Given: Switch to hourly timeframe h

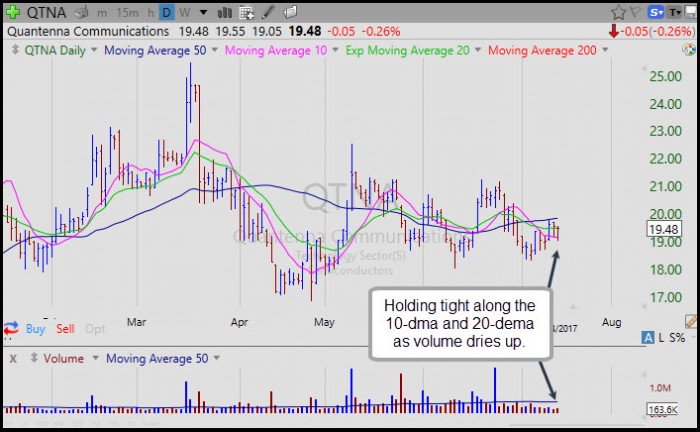Looking at the screenshot, I should 150,12.
